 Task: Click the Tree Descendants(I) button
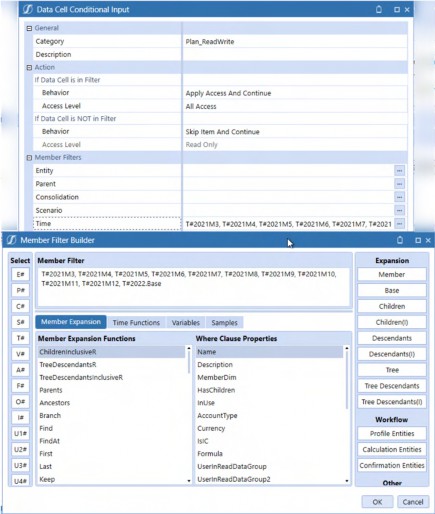392,402
